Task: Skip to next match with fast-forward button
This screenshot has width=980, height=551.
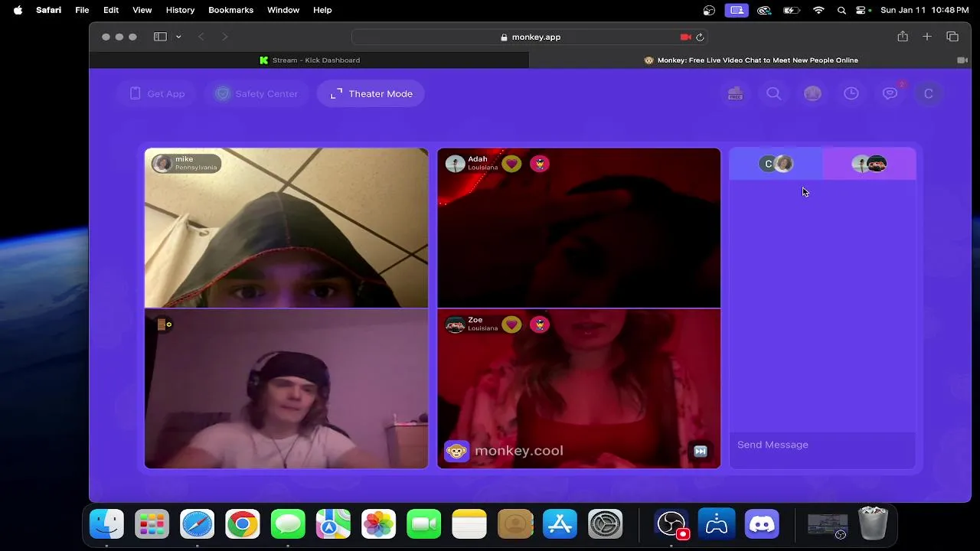Action: [x=700, y=451]
